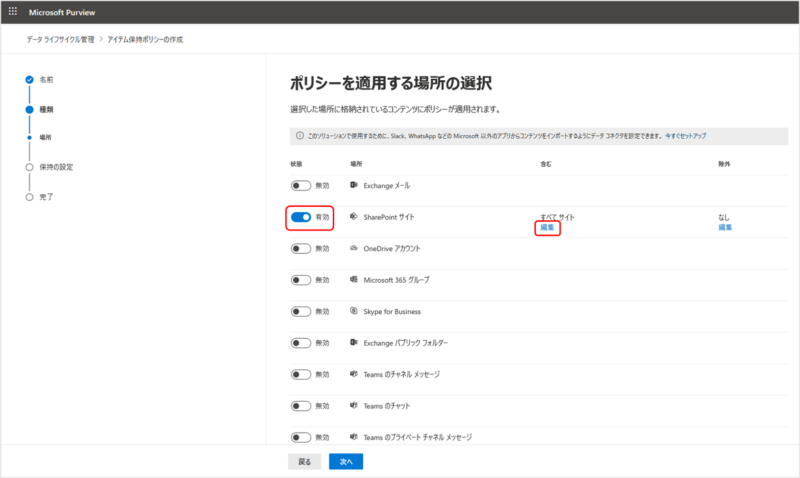Click 編集 in the 除外 column
Screen dimensions: 800x478
(725, 228)
